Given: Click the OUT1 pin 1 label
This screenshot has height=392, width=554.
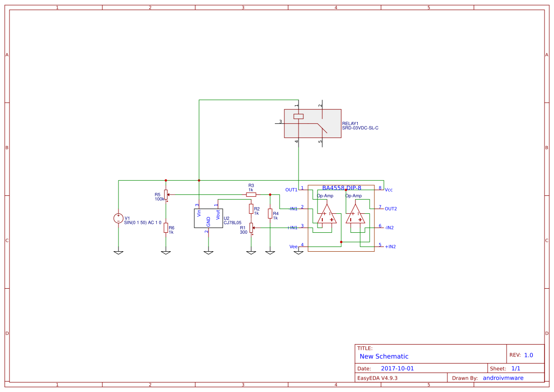Looking at the screenshot, I should [x=291, y=190].
